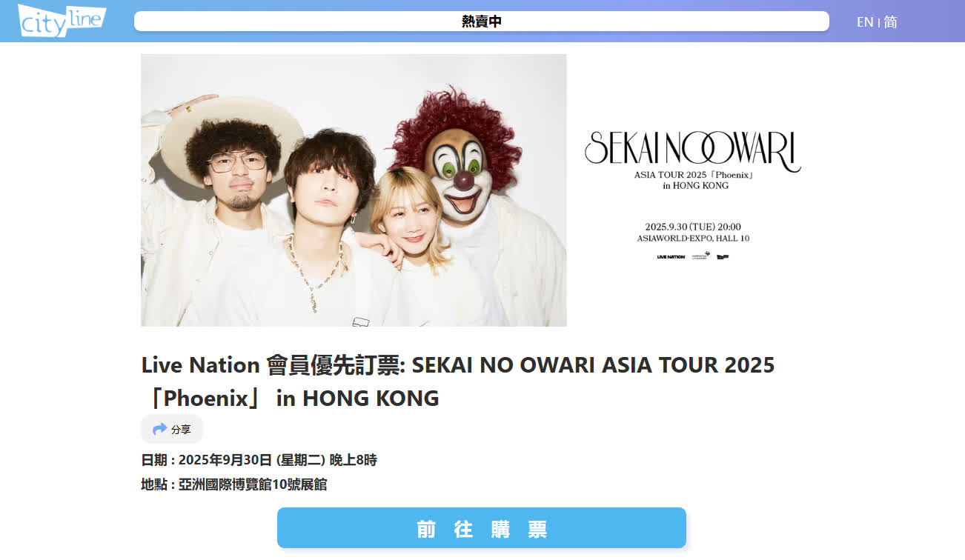Click the Live Nation logo on poster
Image resolution: width=965 pixels, height=560 pixels.
click(671, 257)
